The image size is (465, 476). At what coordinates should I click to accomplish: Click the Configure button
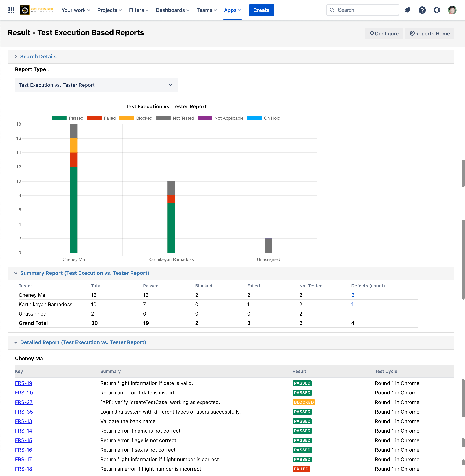(384, 34)
